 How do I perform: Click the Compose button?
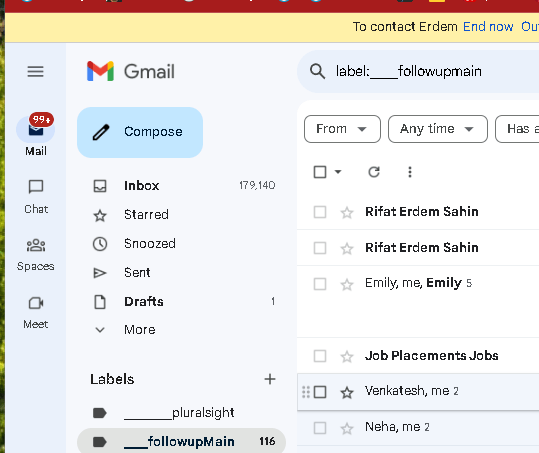(140, 132)
